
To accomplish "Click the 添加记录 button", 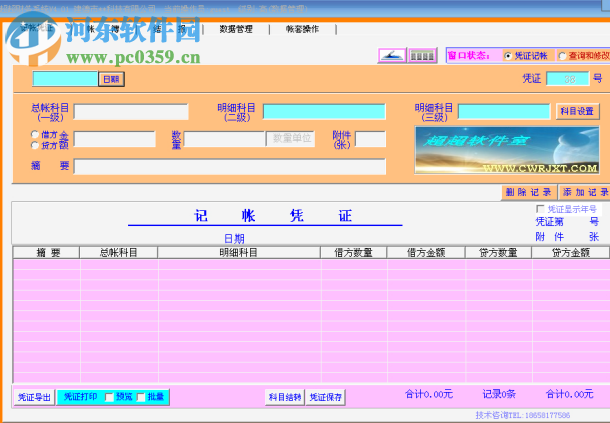I will coord(585,192).
